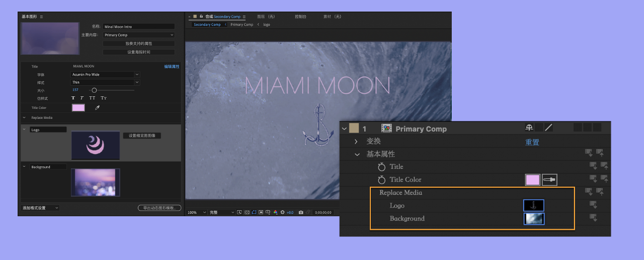
Task: Click Title Color swatch in graphics panel
Action: 78,108
